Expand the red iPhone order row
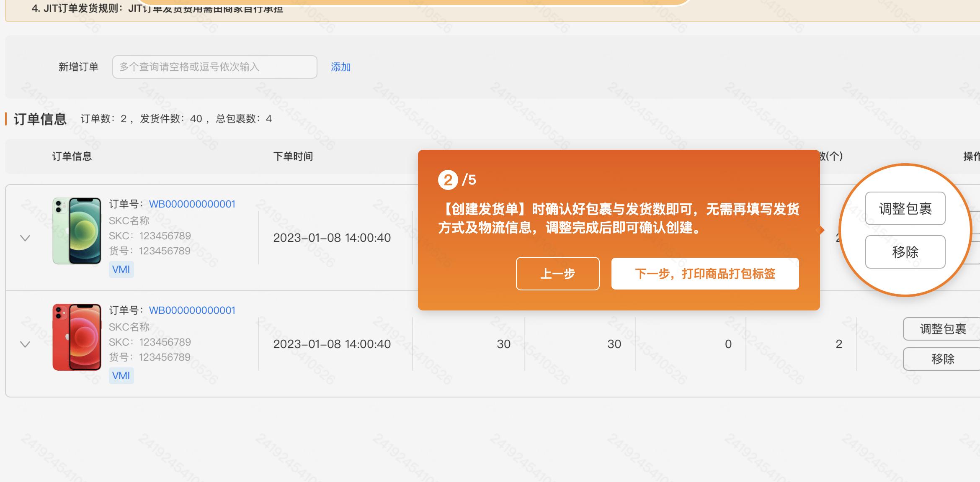The width and height of the screenshot is (980, 482). point(25,344)
